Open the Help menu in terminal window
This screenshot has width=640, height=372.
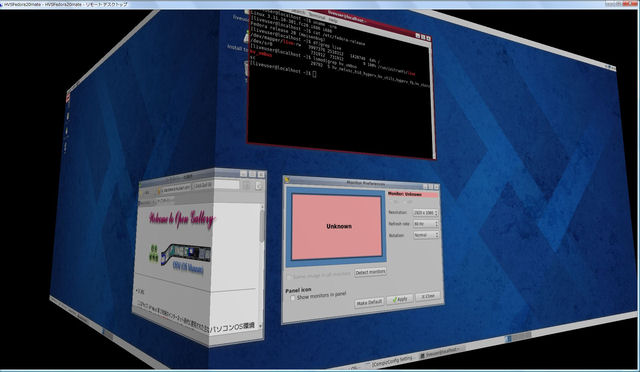(333, 19)
